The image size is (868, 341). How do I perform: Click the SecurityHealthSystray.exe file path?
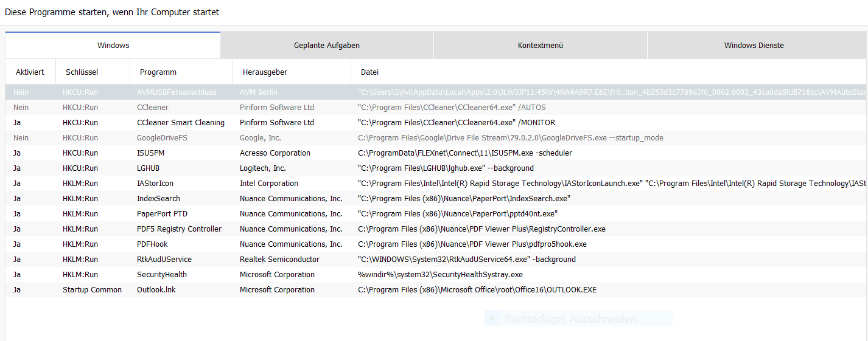tap(440, 275)
